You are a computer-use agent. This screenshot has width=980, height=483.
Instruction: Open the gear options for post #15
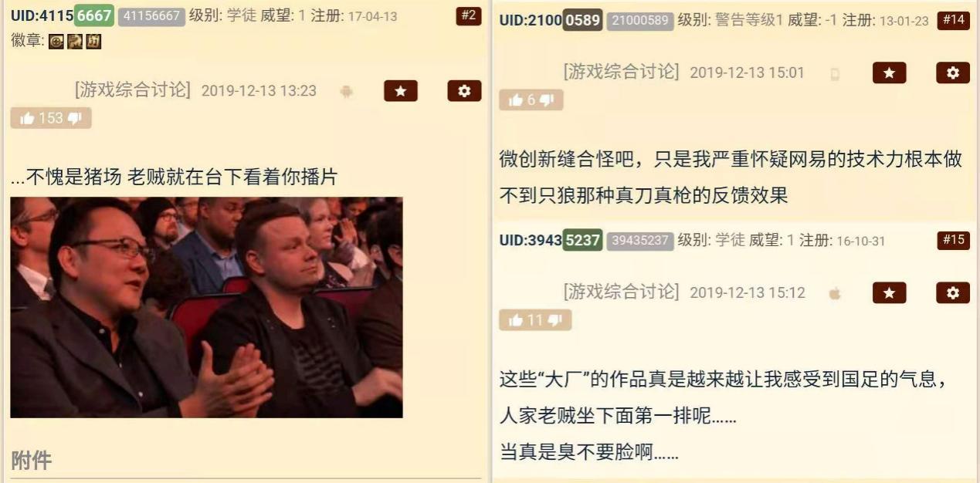pyautogui.click(x=953, y=293)
